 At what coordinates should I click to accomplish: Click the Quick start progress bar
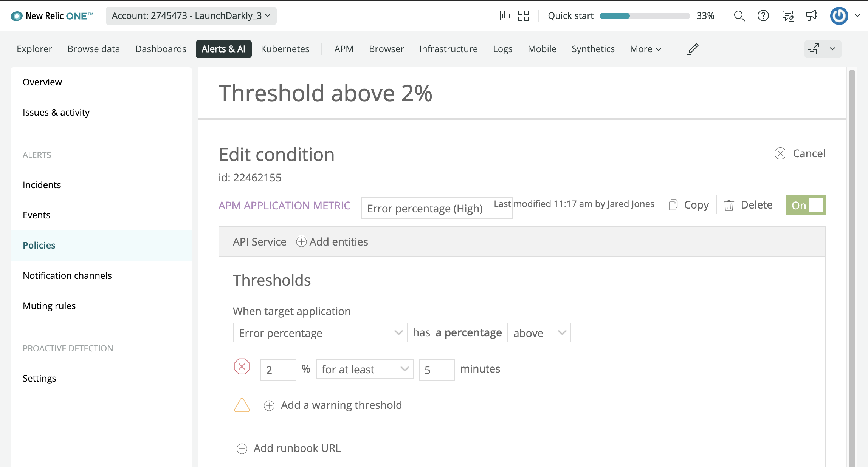644,16
